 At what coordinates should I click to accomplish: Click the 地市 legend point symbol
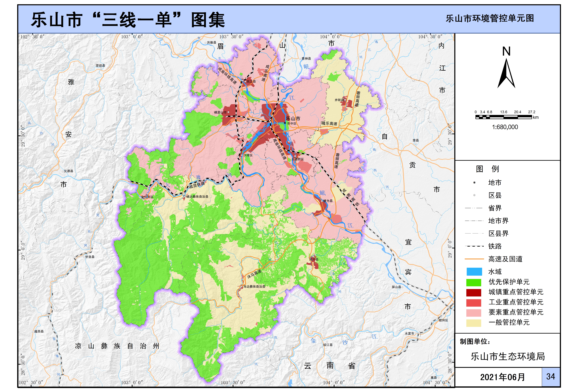coord(474,182)
